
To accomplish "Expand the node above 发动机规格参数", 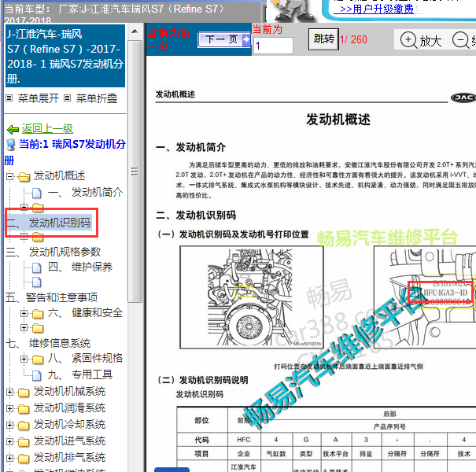I will tap(24, 236).
